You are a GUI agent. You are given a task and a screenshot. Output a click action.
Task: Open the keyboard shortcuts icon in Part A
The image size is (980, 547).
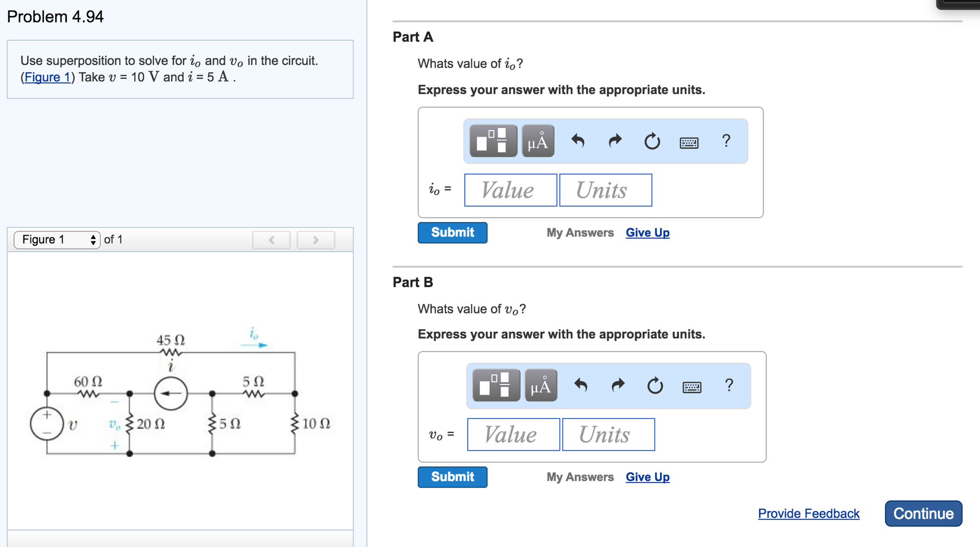pyautogui.click(x=690, y=142)
